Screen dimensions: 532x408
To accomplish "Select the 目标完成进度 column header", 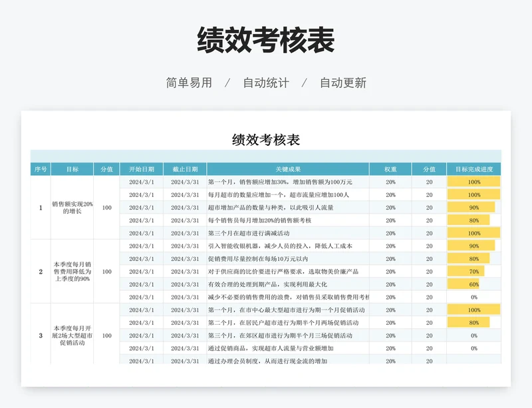I will [474, 169].
